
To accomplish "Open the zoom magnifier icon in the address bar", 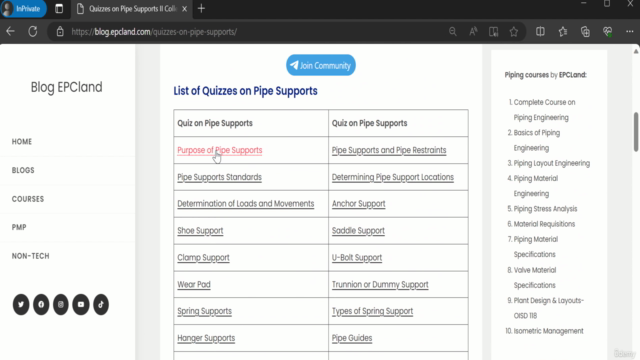I will click(452, 31).
